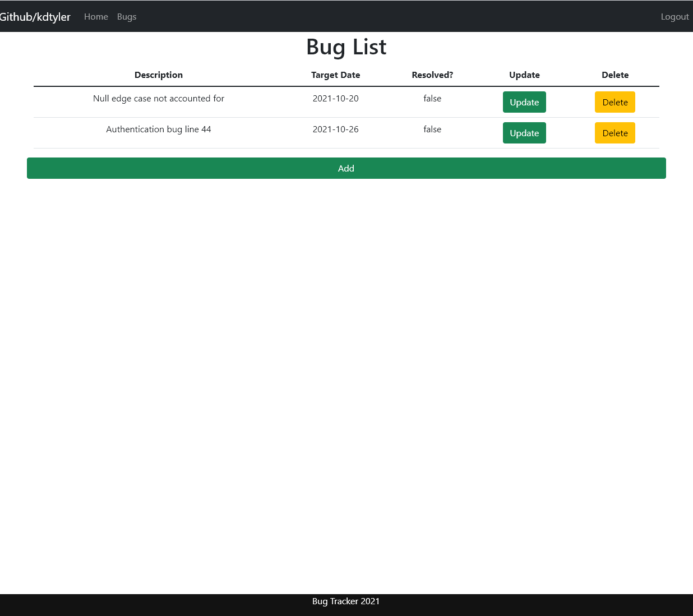The width and height of the screenshot is (693, 616).
Task: Update the Authentication bug line 44 entry
Action: [524, 133]
